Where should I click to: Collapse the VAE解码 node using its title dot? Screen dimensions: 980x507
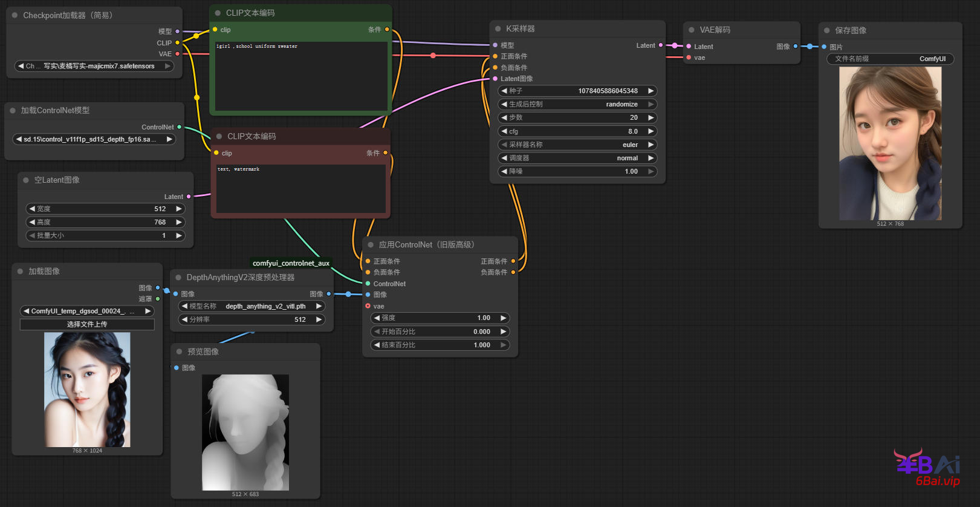point(692,30)
